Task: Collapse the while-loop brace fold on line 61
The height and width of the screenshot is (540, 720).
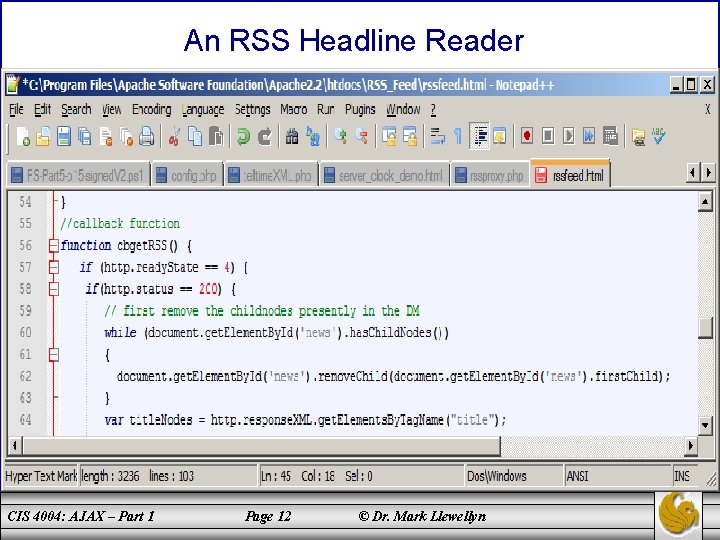Action: tap(54, 355)
